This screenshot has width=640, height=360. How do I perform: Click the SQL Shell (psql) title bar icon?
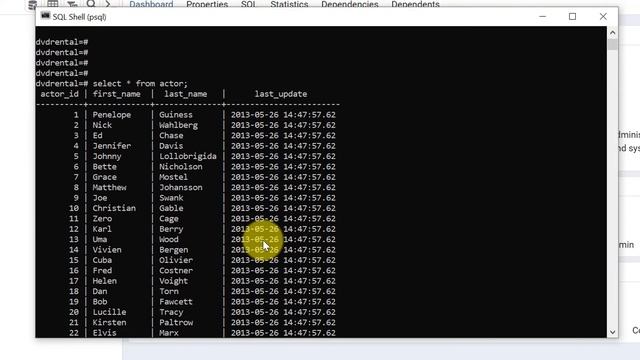point(45,16)
